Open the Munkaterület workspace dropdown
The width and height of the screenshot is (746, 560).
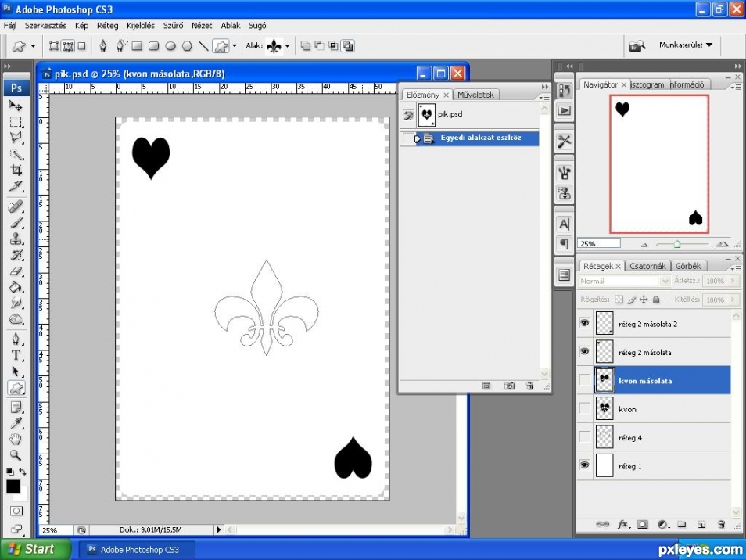click(x=686, y=45)
